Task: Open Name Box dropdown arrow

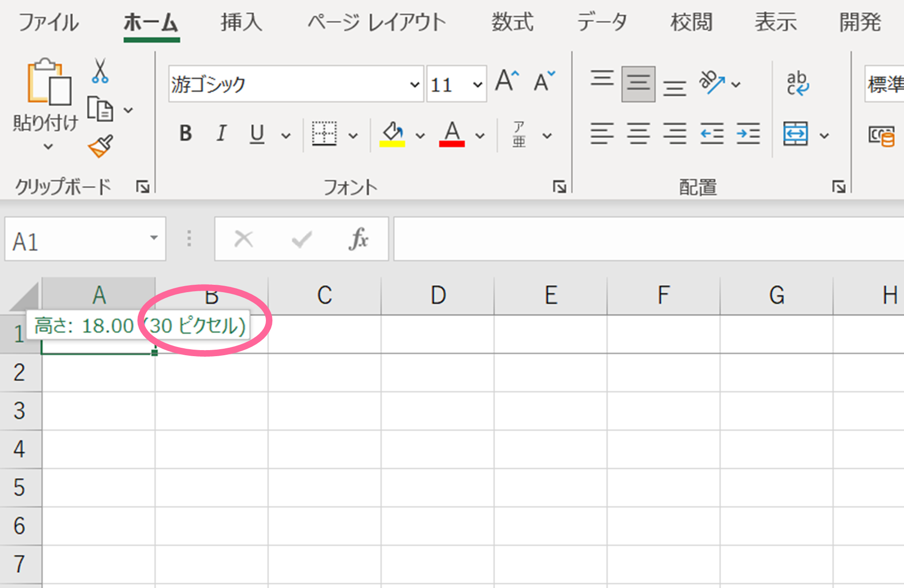Action: pyautogui.click(x=154, y=238)
